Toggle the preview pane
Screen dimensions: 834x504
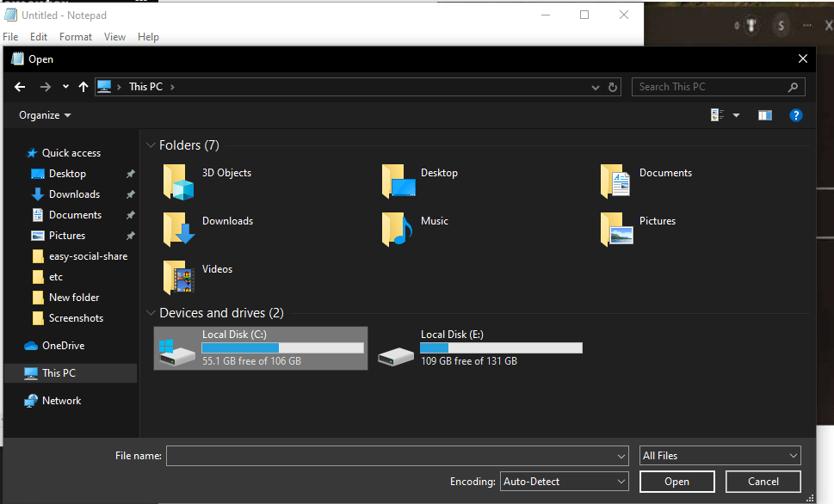click(765, 115)
